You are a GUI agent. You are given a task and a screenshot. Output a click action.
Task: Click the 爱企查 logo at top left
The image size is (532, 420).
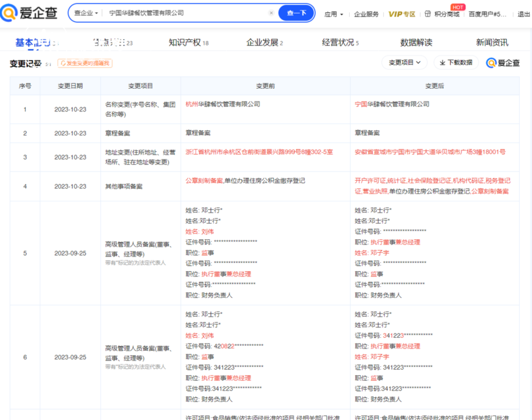tap(29, 13)
